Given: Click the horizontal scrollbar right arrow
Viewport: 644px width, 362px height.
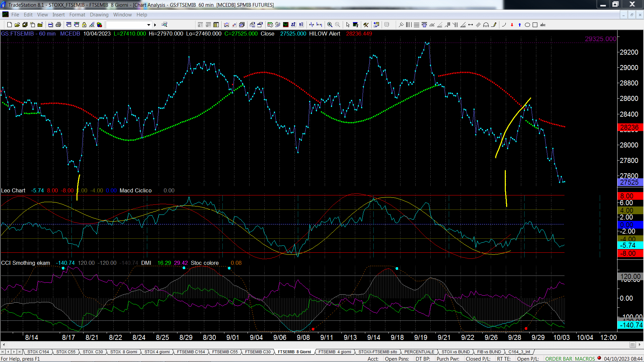Looking at the screenshot, I should 640,345.
